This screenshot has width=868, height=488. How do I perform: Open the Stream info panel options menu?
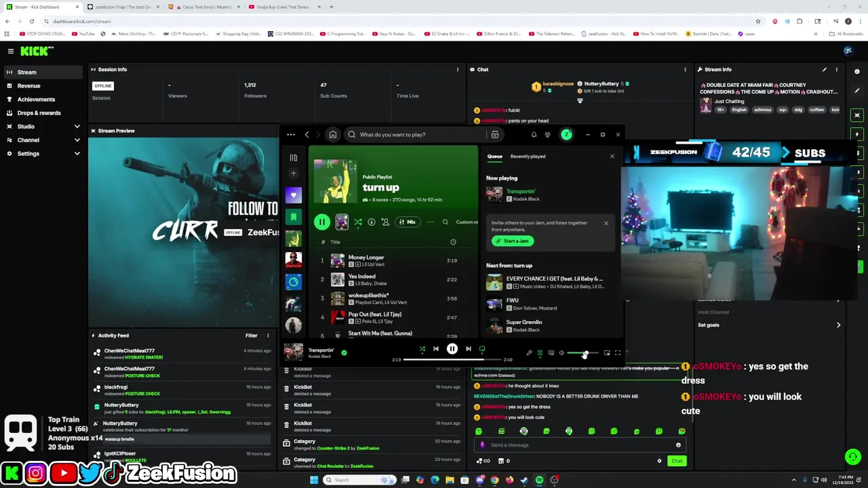pos(837,69)
